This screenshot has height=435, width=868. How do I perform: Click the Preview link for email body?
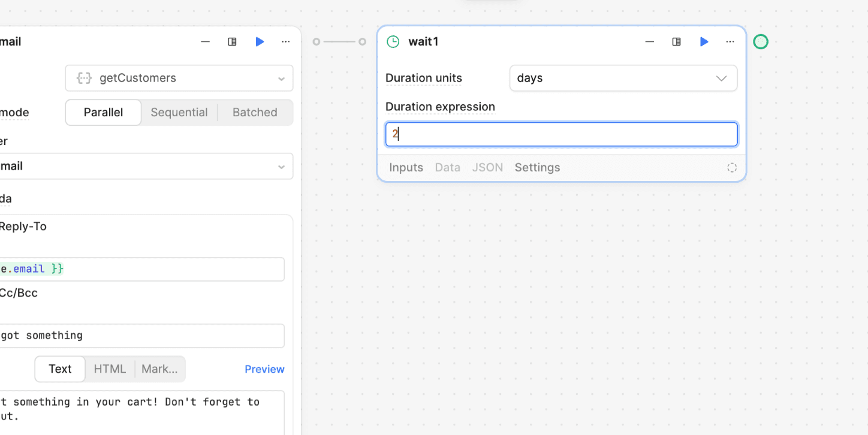click(264, 369)
